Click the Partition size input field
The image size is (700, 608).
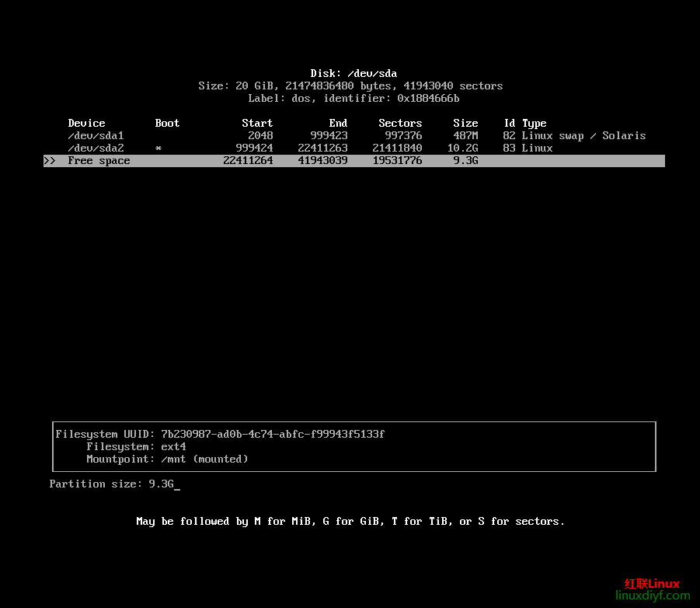[164, 484]
